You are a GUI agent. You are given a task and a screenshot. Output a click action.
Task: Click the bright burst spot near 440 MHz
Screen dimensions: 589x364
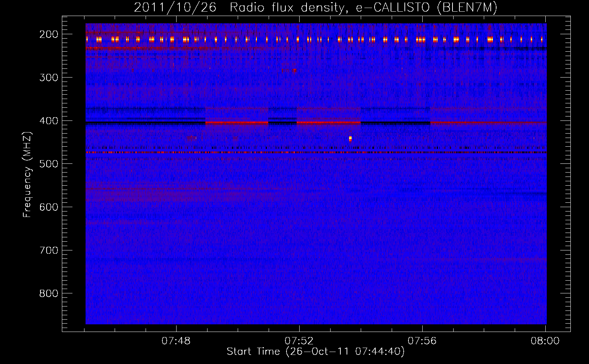pyautogui.click(x=350, y=139)
